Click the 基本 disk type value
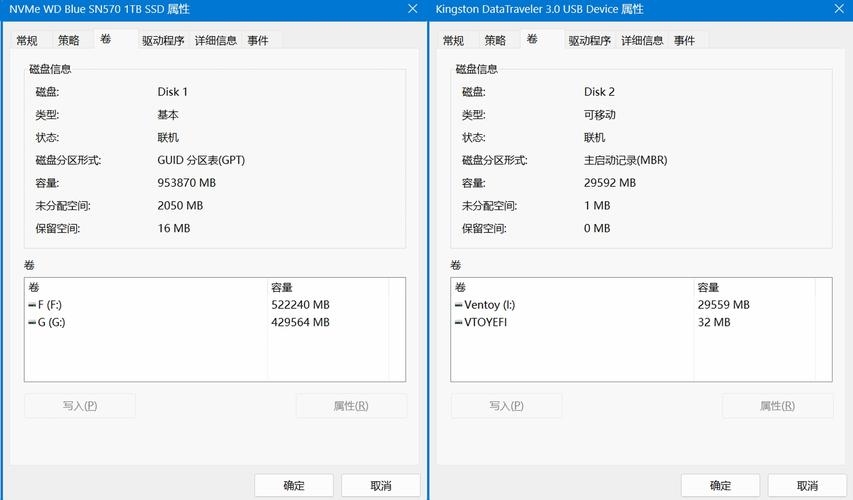 pyautogui.click(x=168, y=115)
